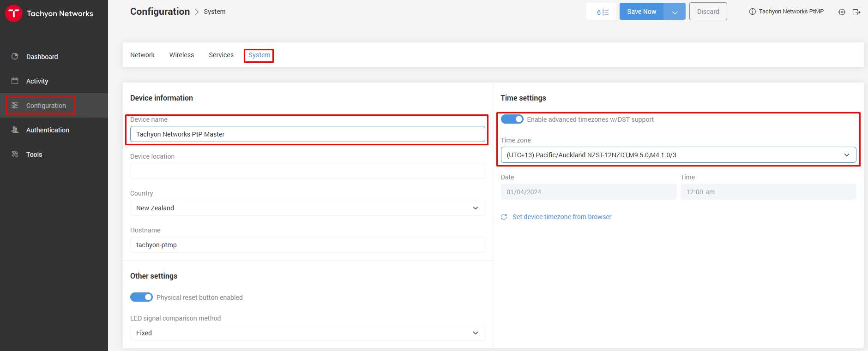Screen dimensions: 868x351
Task: Click the device info circle icon
Action: tap(752, 12)
